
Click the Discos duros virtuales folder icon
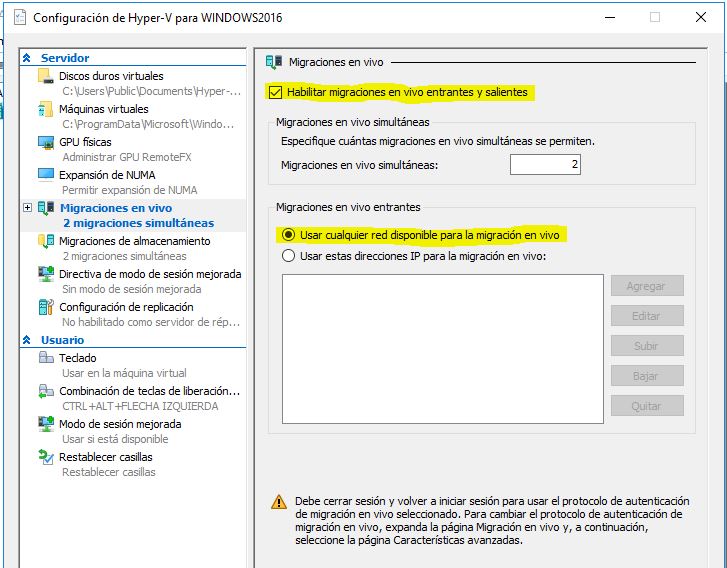click(x=45, y=76)
